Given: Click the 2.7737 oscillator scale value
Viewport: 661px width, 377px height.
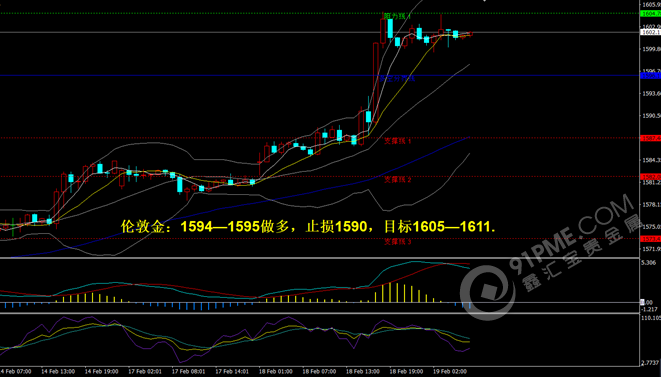Looking at the screenshot, I should coord(651,363).
